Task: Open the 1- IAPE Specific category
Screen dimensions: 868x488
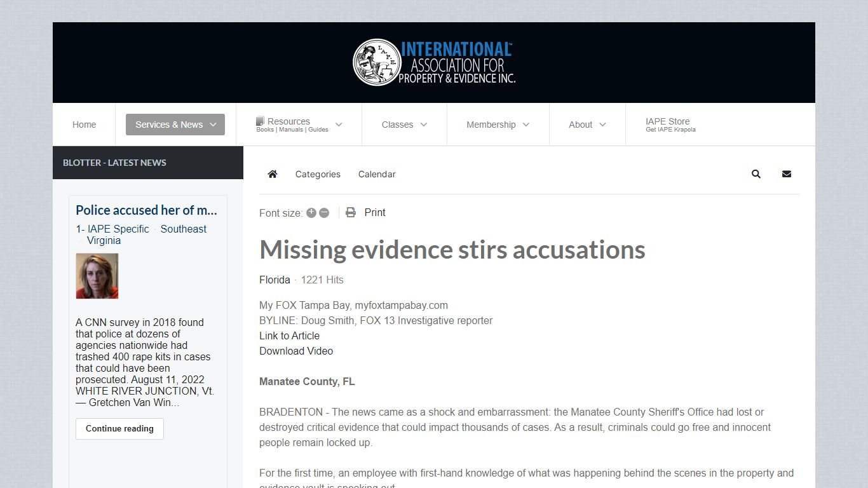Action: 112,229
